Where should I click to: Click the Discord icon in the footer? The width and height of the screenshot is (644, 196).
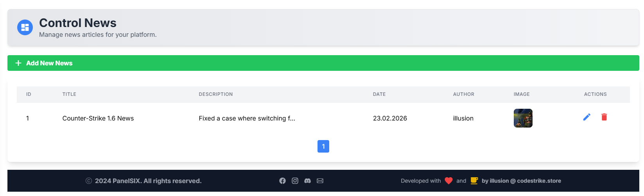pyautogui.click(x=307, y=181)
